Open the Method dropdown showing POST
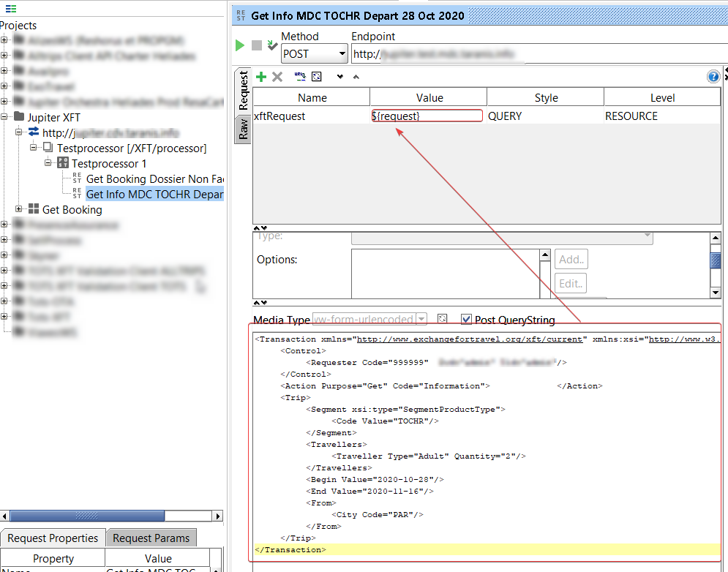728x572 pixels. [314, 53]
